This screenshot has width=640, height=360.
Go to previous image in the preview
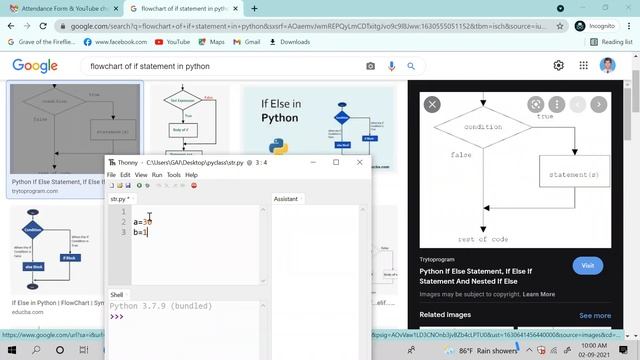(x=578, y=104)
